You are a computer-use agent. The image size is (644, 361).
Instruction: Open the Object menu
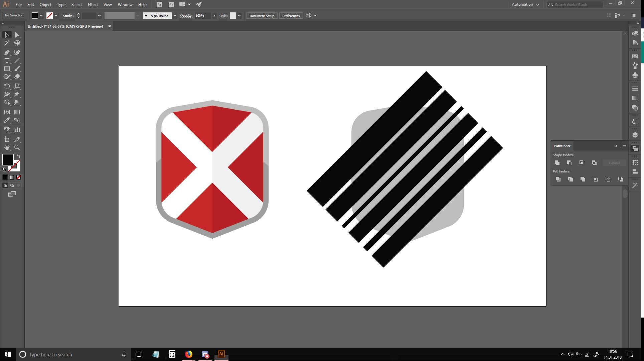(x=45, y=5)
